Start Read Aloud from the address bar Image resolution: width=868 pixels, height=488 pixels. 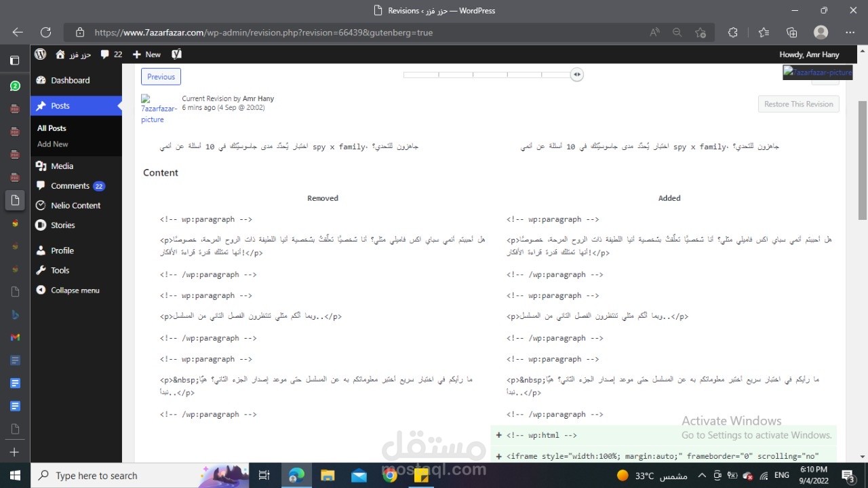pos(654,32)
